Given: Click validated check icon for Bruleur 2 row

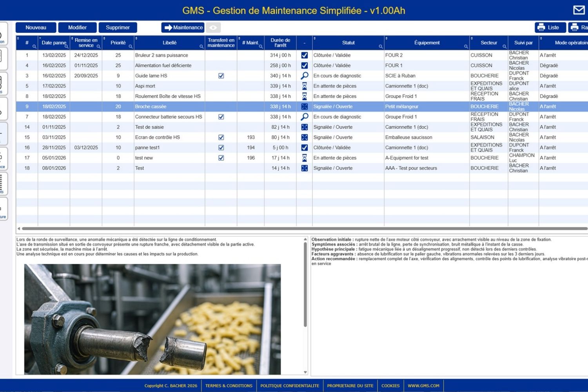Looking at the screenshot, I should pyautogui.click(x=304, y=55).
